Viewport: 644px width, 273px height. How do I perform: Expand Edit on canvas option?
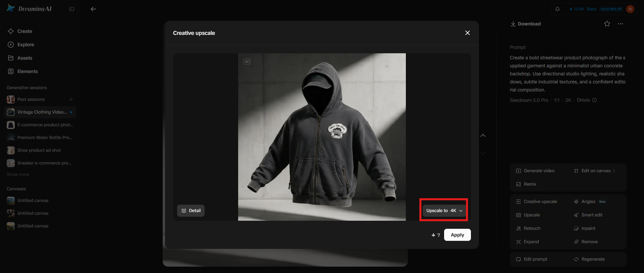coord(594,171)
